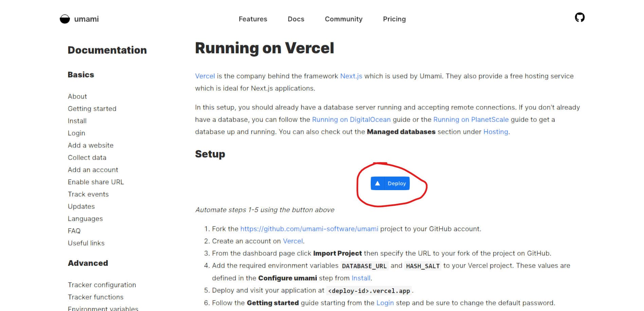Select Getting started in sidebar

pos(92,109)
